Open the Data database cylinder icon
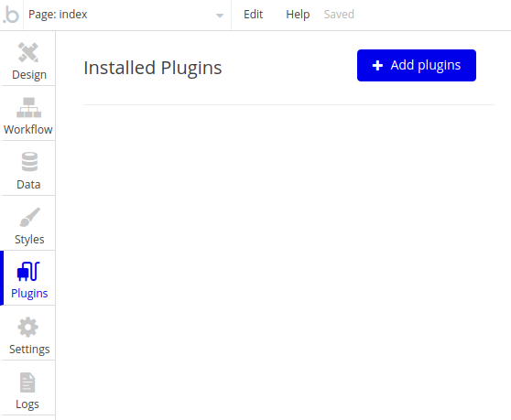This screenshot has width=511, height=420. 29,161
